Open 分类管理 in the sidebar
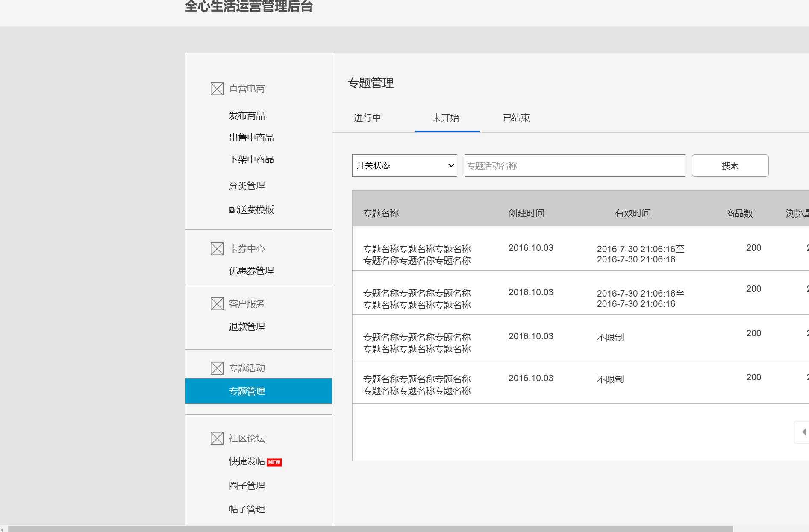Screen dimensions: 809x532 click(x=247, y=186)
